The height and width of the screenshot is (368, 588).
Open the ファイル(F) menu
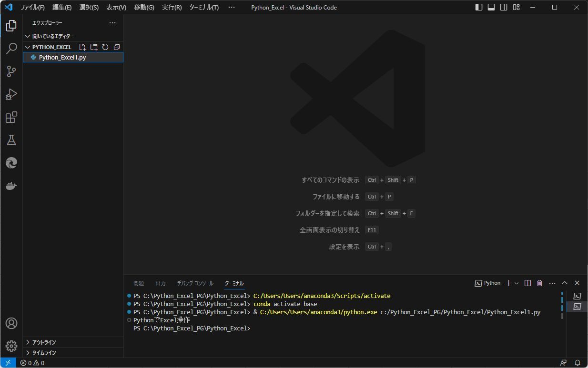[x=32, y=7]
